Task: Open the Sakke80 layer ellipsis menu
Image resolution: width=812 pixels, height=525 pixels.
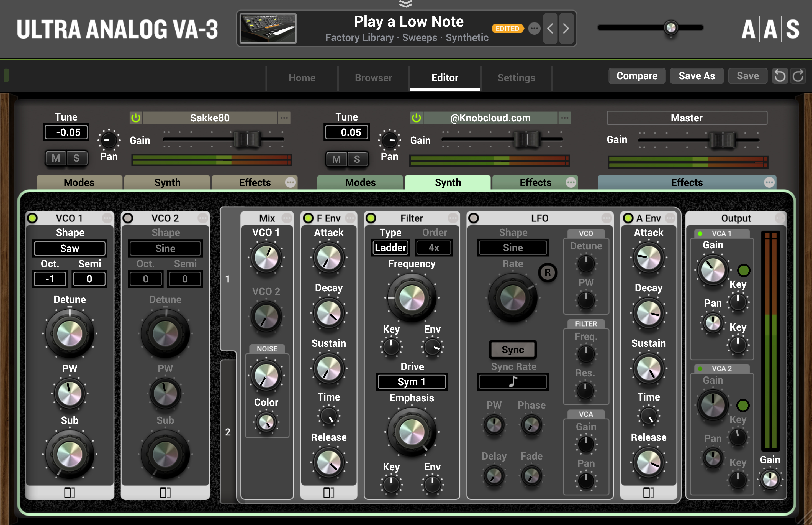Action: coord(284,118)
